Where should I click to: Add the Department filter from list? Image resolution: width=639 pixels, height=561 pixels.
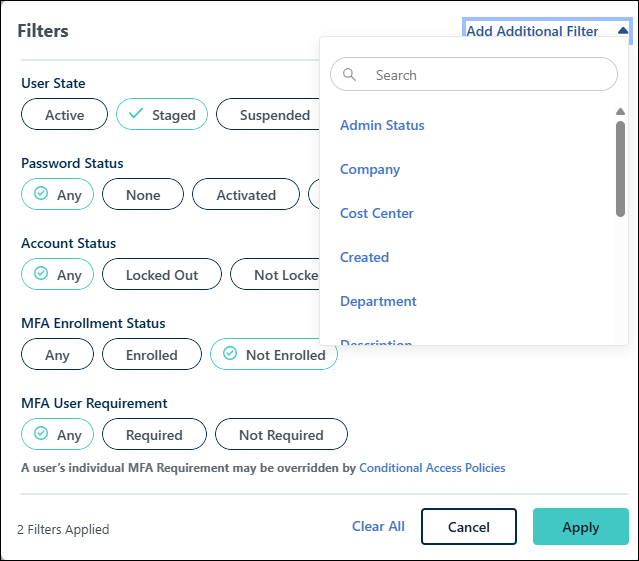coord(378,301)
